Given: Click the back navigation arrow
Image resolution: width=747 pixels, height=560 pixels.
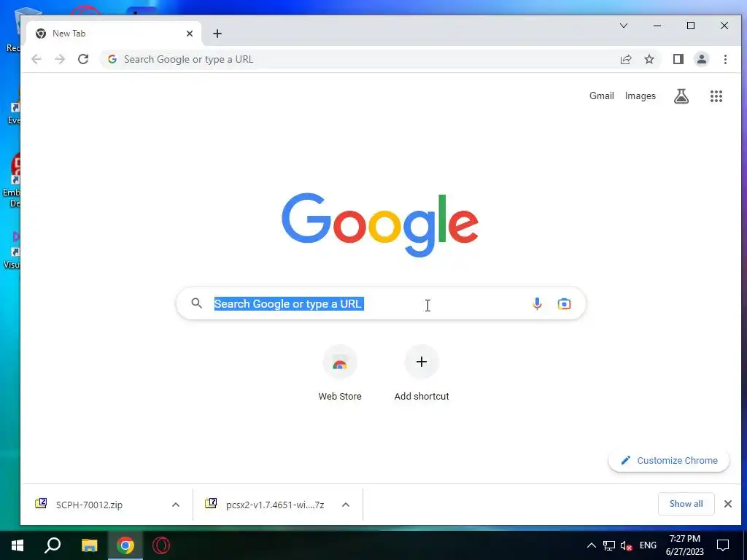Looking at the screenshot, I should [36, 59].
